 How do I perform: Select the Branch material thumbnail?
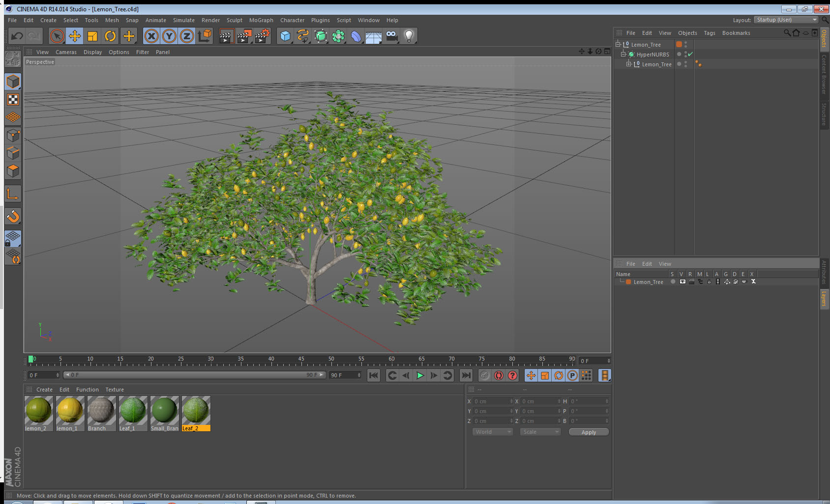101,414
